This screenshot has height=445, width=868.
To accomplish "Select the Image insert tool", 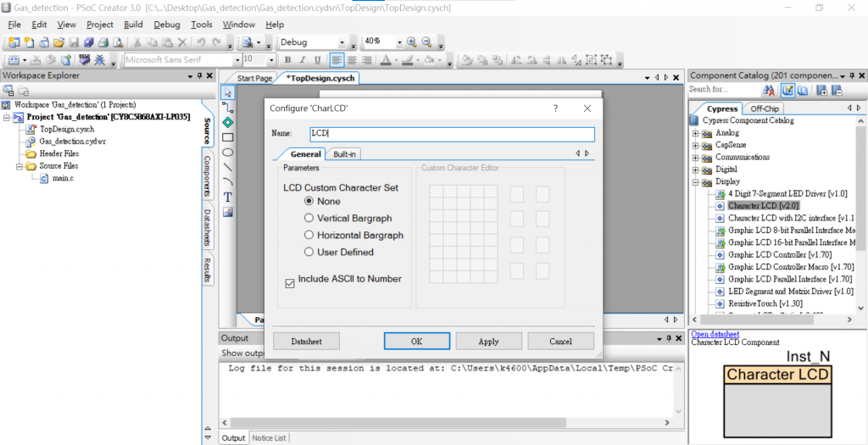I will point(227,211).
